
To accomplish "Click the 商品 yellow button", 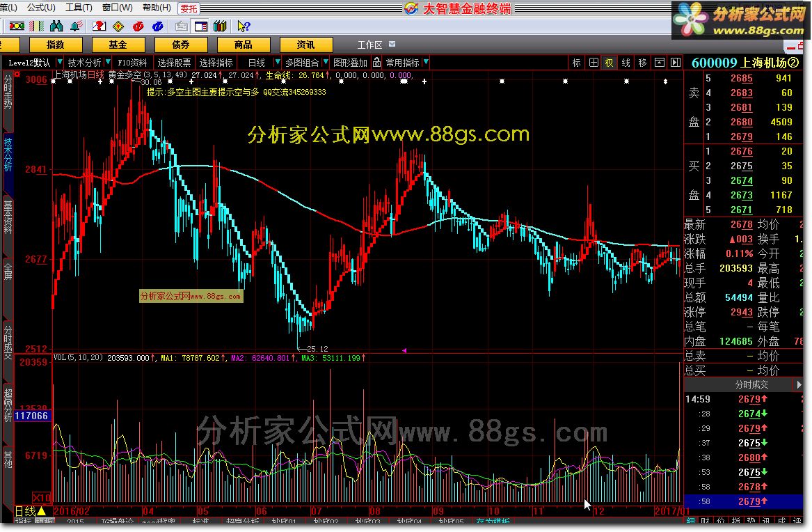I will 244,45.
